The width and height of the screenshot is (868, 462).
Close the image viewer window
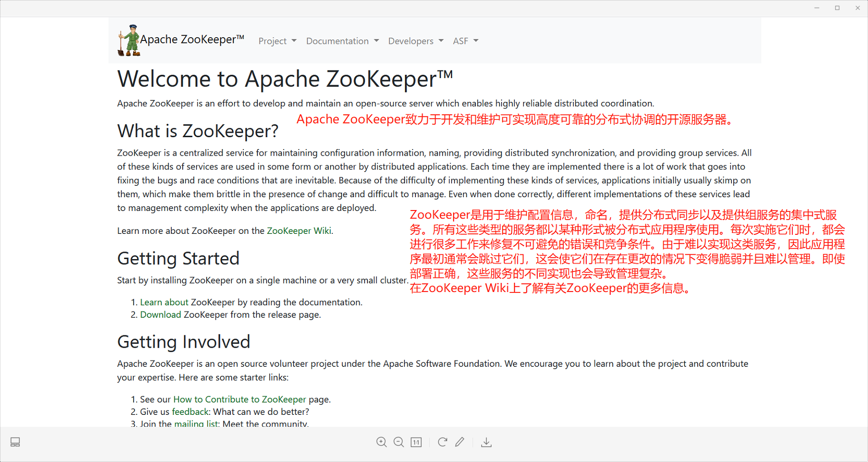[858, 8]
